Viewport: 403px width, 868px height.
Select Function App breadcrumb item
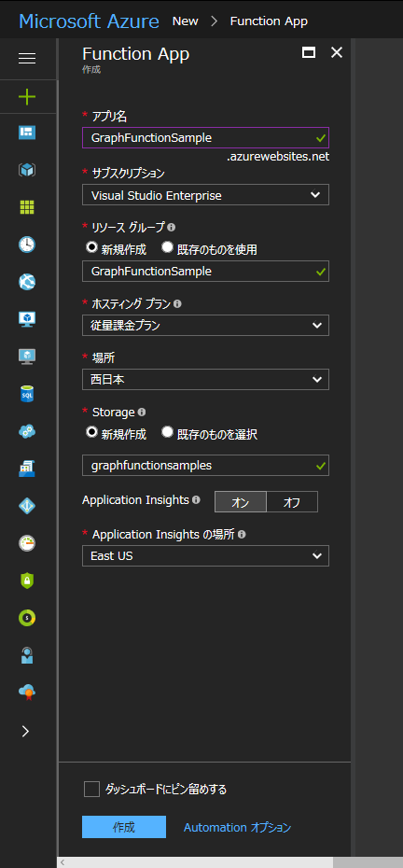pyautogui.click(x=269, y=21)
